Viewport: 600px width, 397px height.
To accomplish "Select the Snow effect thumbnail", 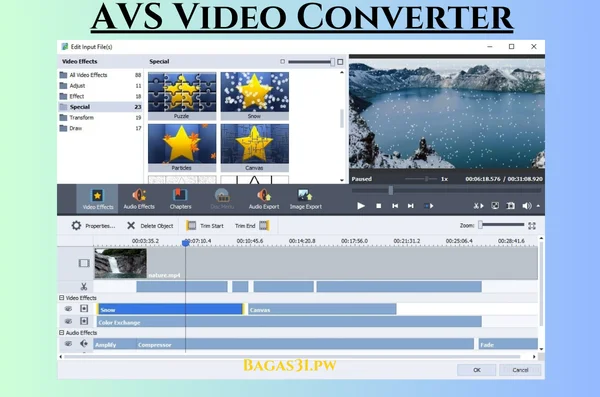I will point(254,96).
